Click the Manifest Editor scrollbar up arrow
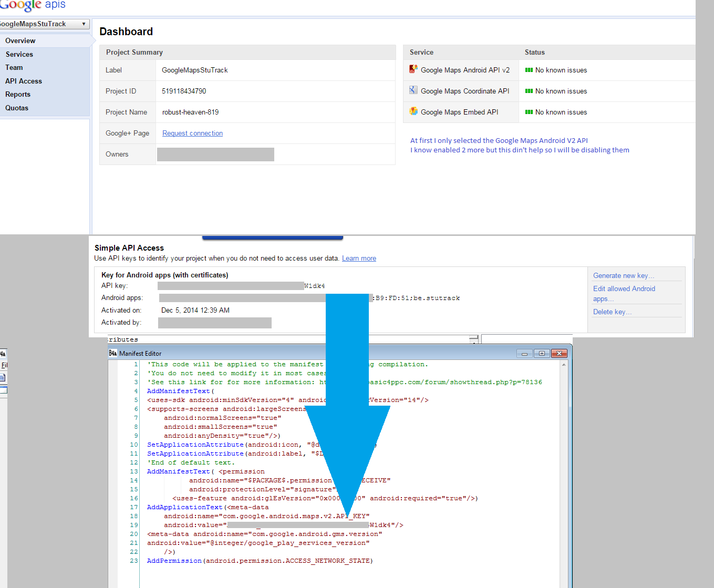Image resolution: width=714 pixels, height=588 pixels. pyautogui.click(x=564, y=365)
